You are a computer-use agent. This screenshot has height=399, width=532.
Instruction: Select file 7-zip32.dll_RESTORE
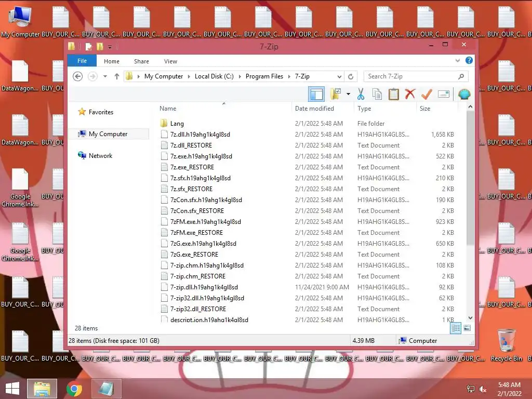(x=198, y=309)
